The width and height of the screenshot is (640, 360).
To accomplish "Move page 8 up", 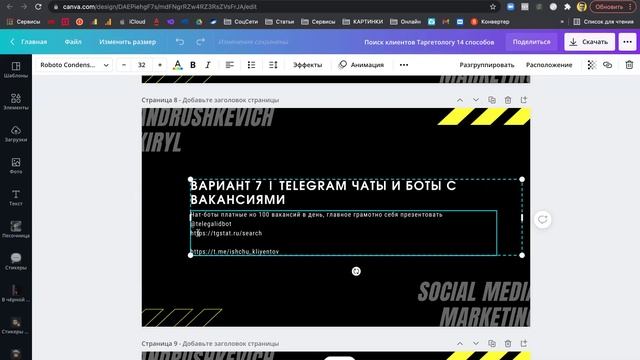I will click(x=460, y=100).
